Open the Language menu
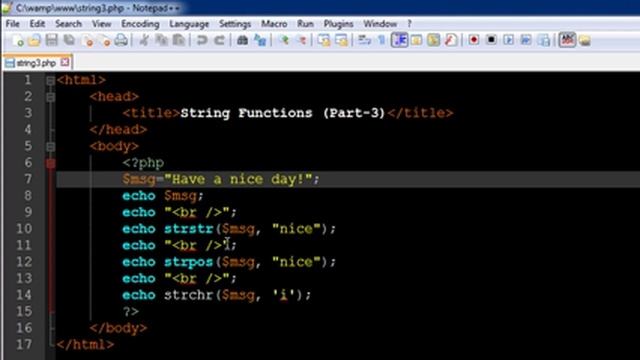 (x=189, y=24)
